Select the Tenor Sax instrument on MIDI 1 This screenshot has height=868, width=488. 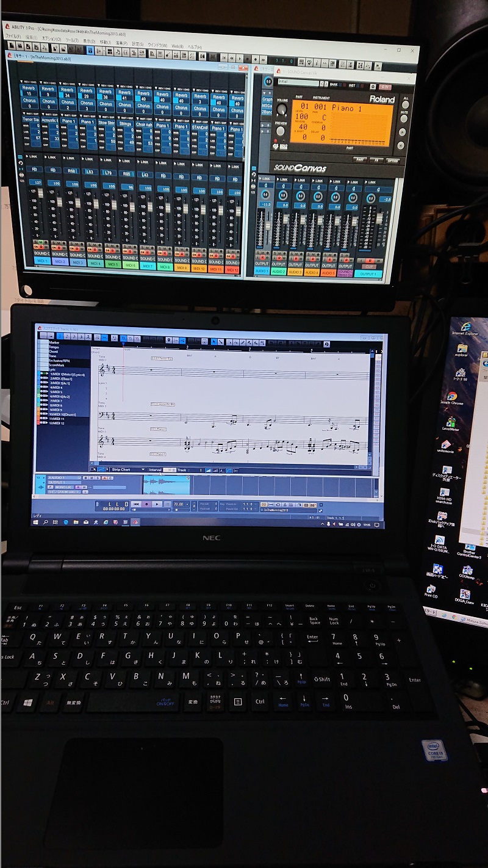click(x=30, y=119)
